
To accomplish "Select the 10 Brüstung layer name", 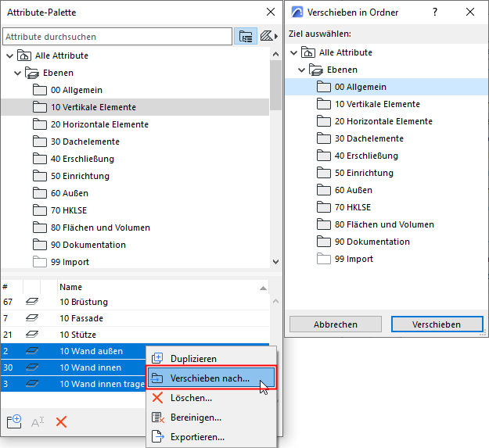I will click(x=84, y=302).
